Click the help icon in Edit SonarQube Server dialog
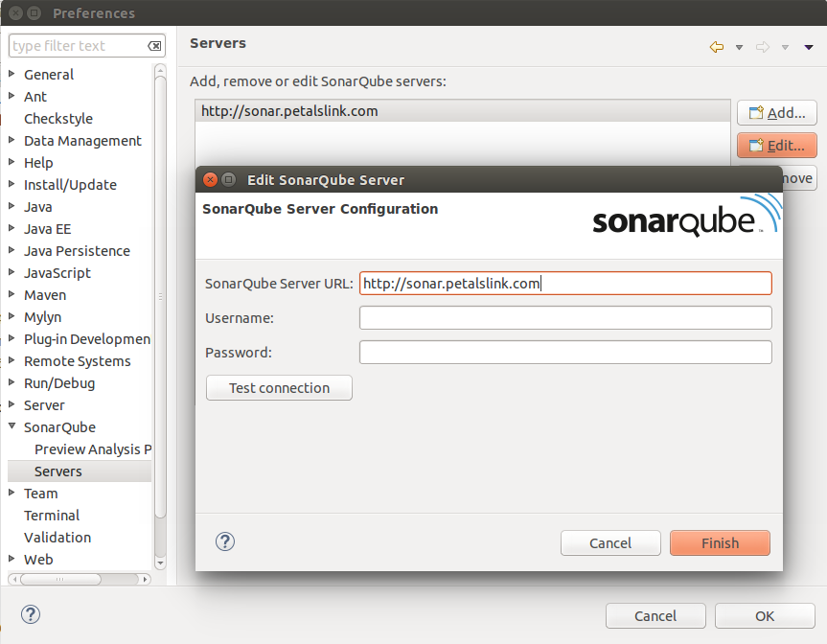The width and height of the screenshot is (827, 644). pyautogui.click(x=225, y=541)
